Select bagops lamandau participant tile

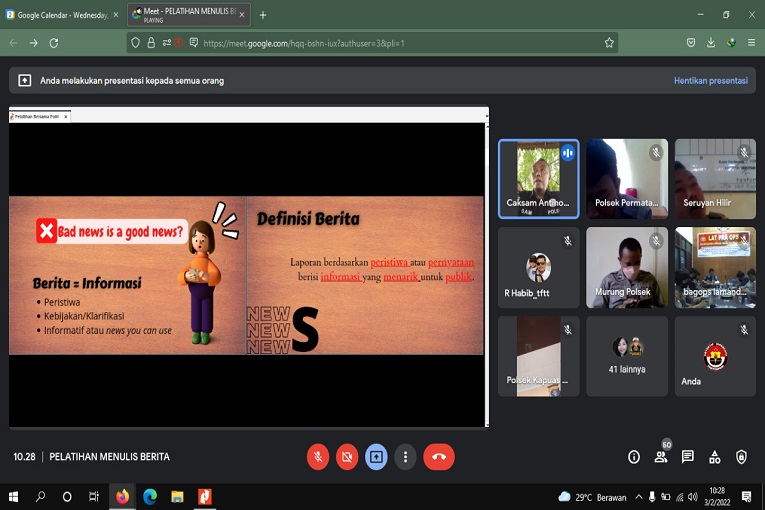(715, 267)
